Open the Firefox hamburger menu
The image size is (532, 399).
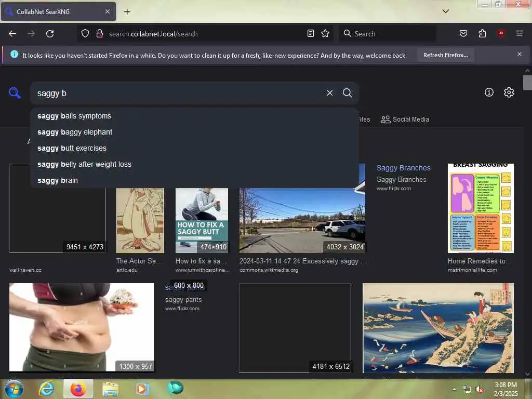[x=519, y=34]
